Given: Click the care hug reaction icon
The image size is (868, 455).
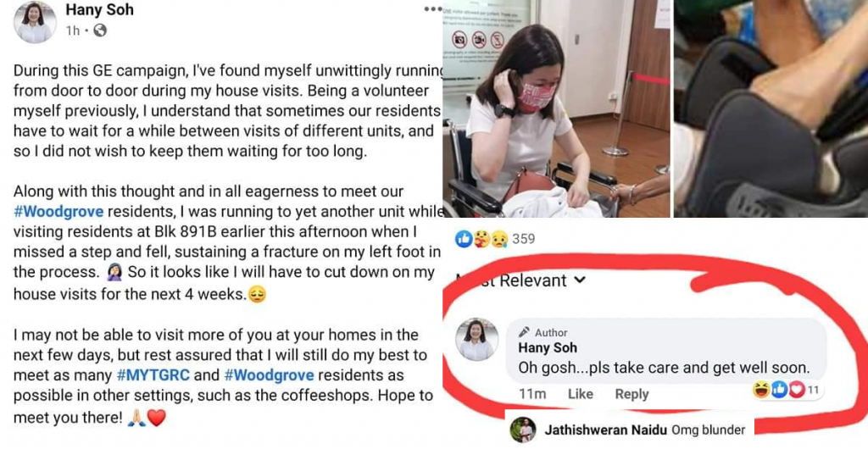Looking at the screenshot, I should pyautogui.click(x=481, y=239).
